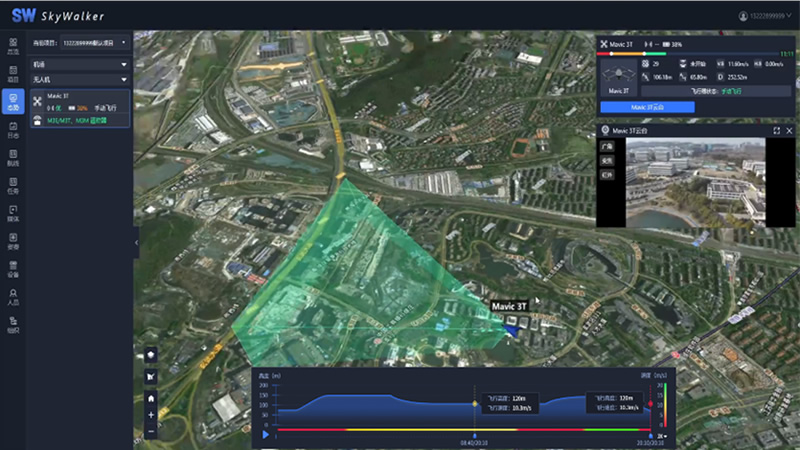Viewport: 800px width, 450px height.
Task: Select the 总览 (overview) sidebar item
Action: (13, 46)
